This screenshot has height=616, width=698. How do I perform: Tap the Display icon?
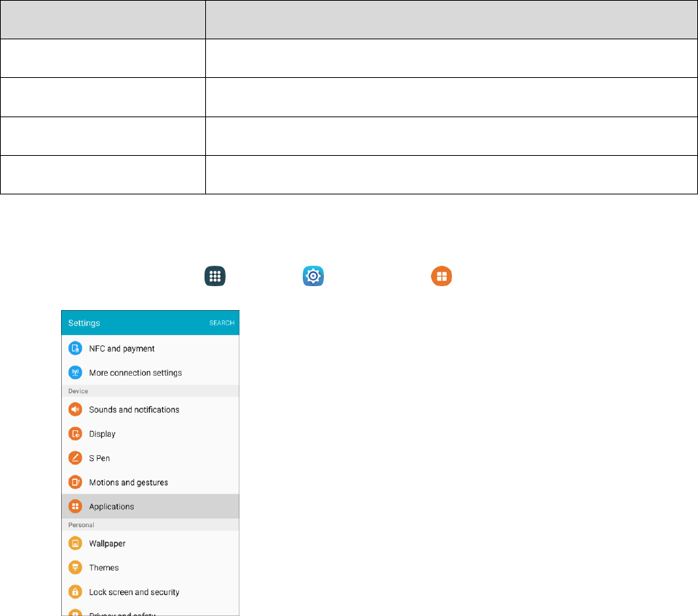click(75, 433)
